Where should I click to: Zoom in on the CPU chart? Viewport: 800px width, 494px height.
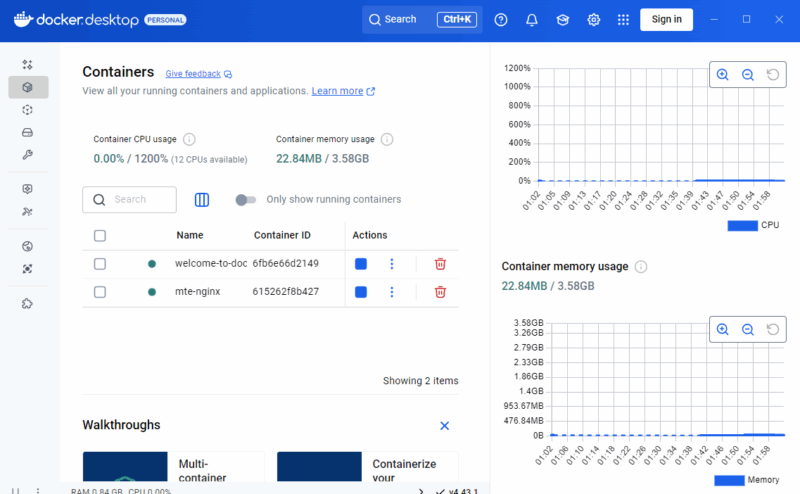click(722, 75)
